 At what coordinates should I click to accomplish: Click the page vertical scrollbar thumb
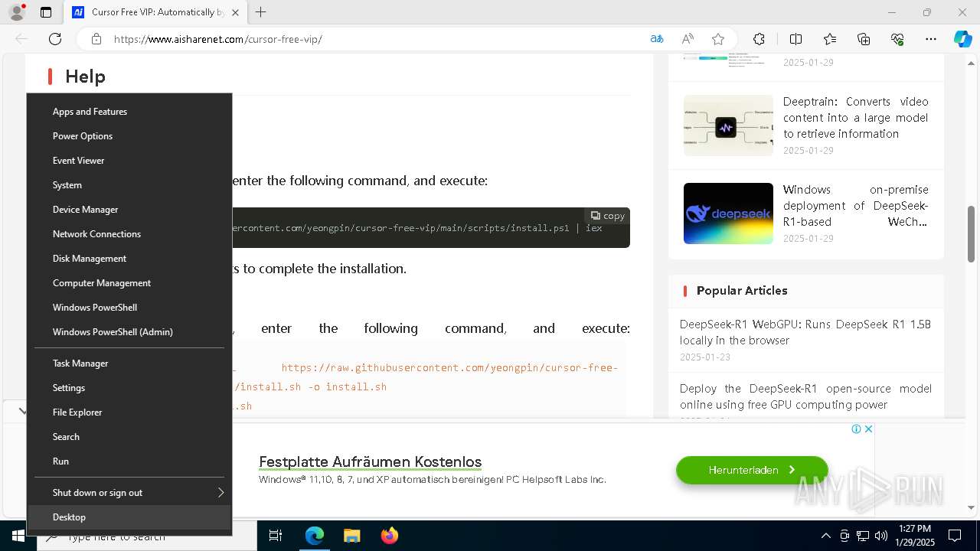point(972,234)
